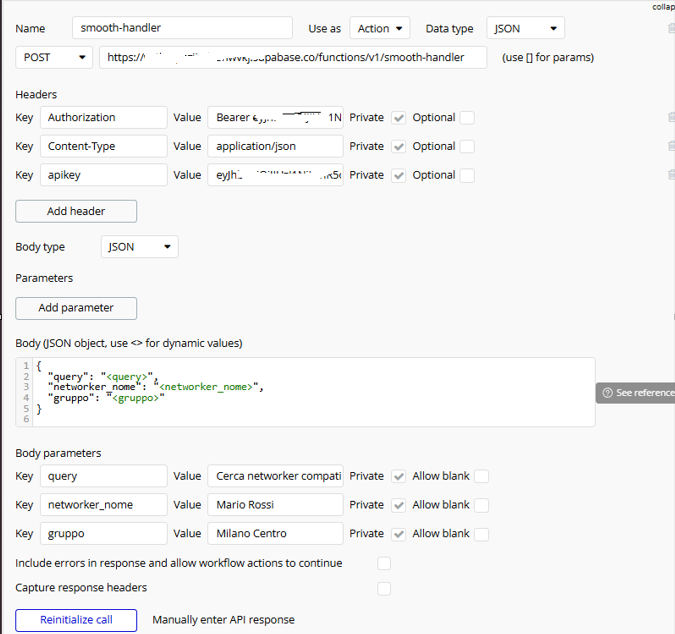Delete the Content-Type header row
675x634 pixels.
coord(671,146)
